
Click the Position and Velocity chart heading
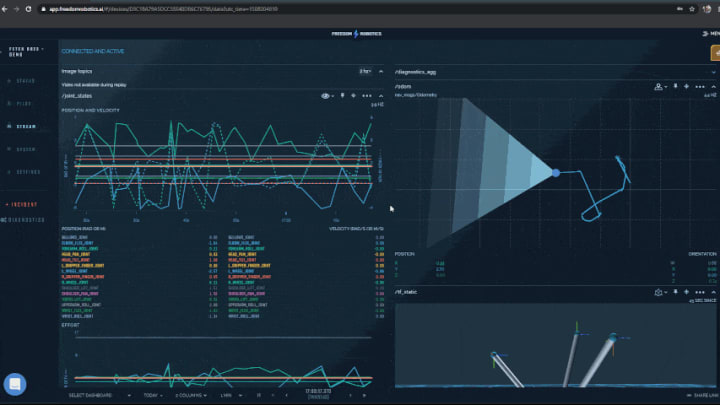coord(90,111)
